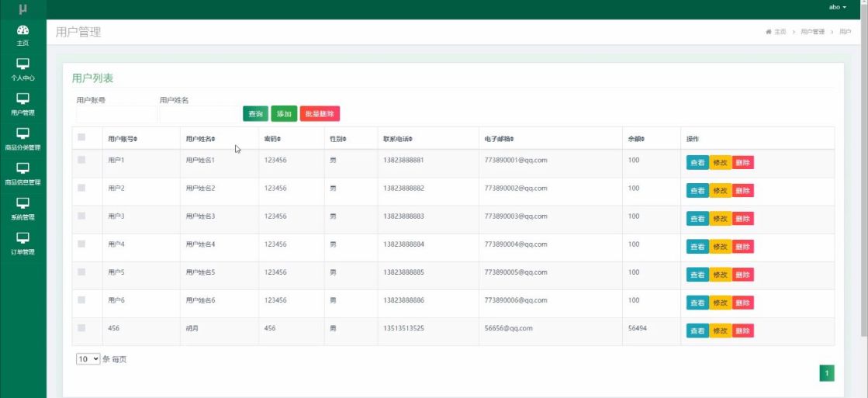This screenshot has height=398, width=868.
Task: Open the 主页 dashboard icon
Action: tap(22, 30)
